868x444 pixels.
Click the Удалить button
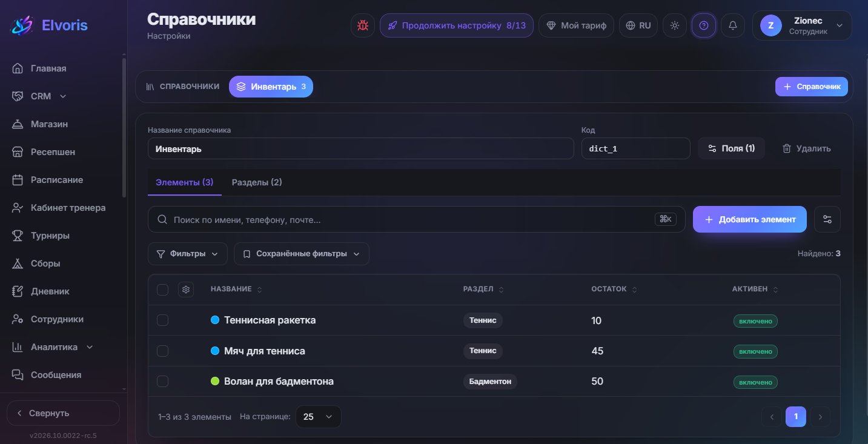[x=807, y=148]
